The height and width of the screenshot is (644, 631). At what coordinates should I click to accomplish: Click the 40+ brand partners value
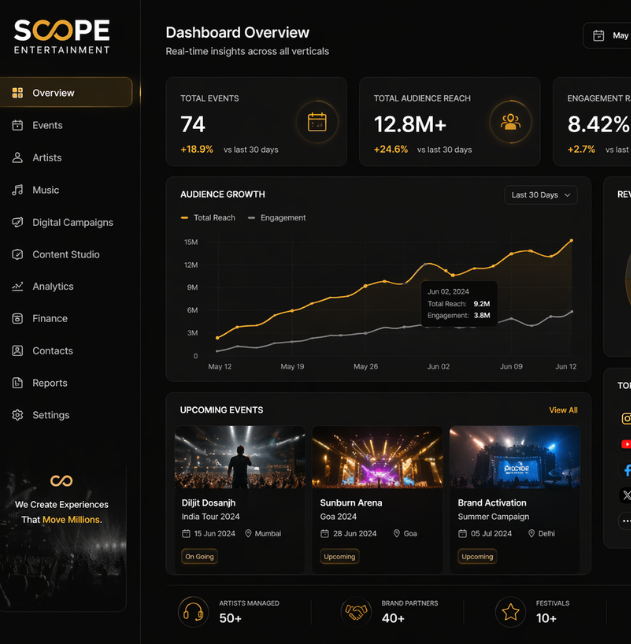(x=393, y=618)
